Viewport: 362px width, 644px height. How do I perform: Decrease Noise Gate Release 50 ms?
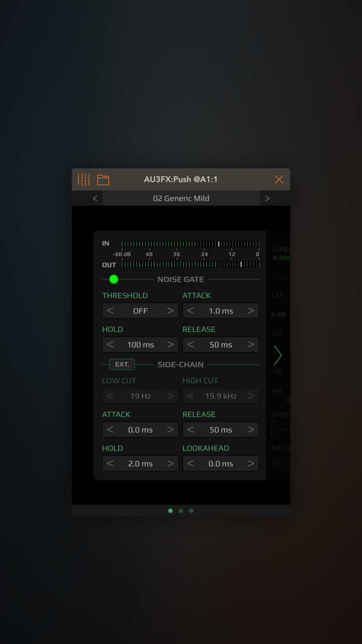point(191,344)
